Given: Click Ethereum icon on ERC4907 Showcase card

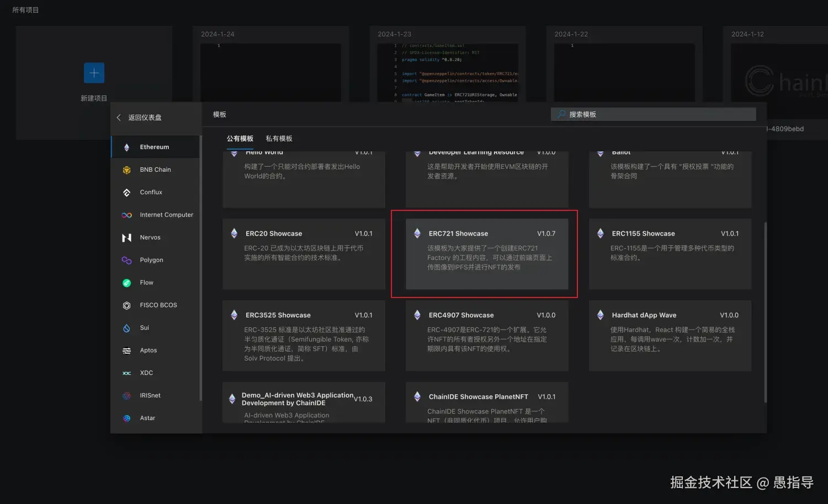Looking at the screenshot, I should point(417,315).
